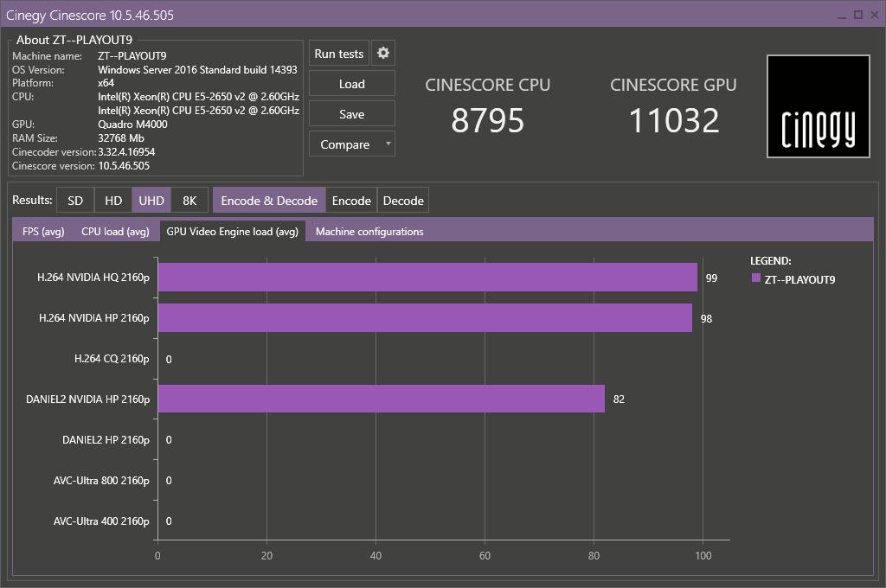This screenshot has width=886, height=588.
Task: Click the CINESCORE CPU value 8795
Action: [x=488, y=120]
